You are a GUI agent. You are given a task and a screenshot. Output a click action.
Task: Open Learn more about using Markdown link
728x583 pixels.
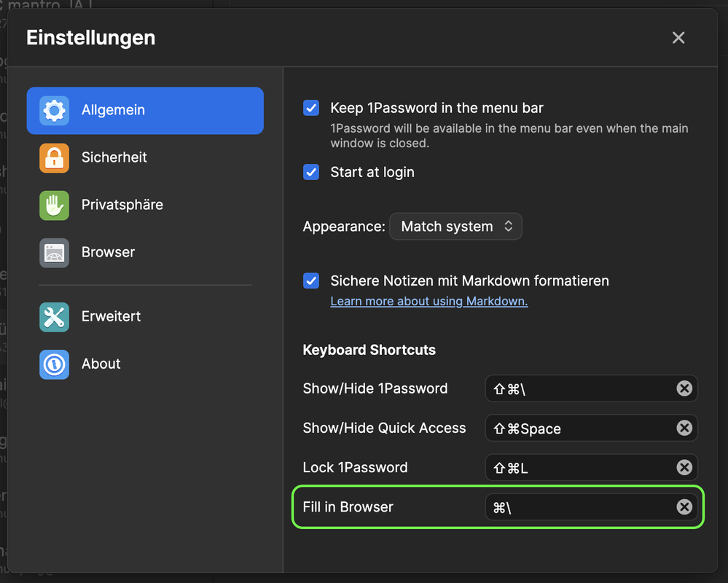(429, 301)
